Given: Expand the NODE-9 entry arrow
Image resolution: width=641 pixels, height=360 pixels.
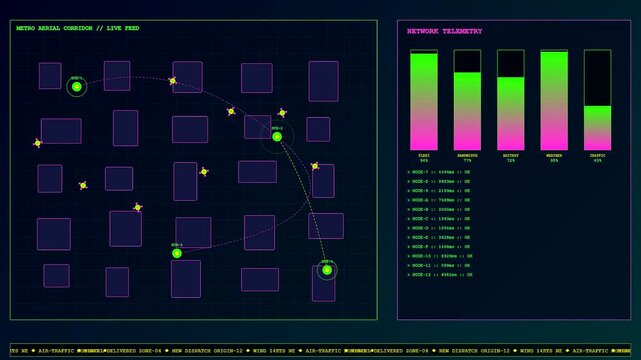Looking at the screenshot, I should tap(408, 191).
